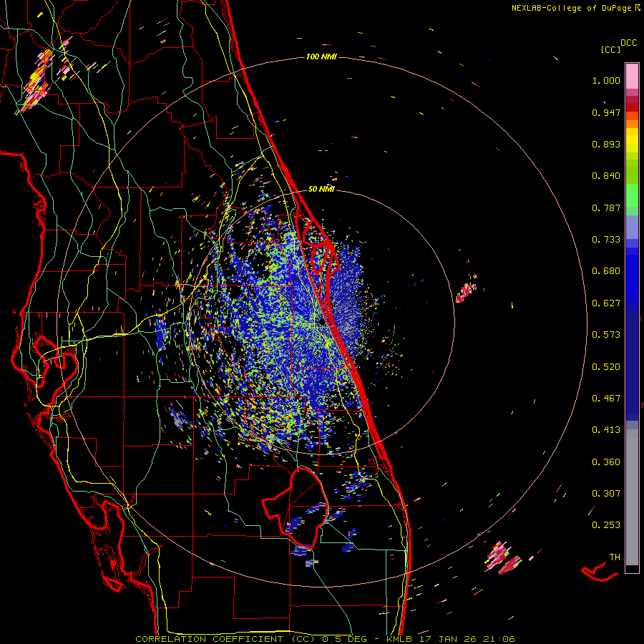Screen dimensions: 644x644
Task: Click the DCC label above the color scale
Action: 628,43
